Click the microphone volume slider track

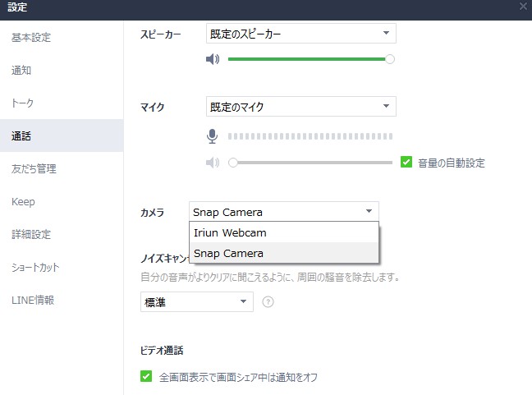312,163
